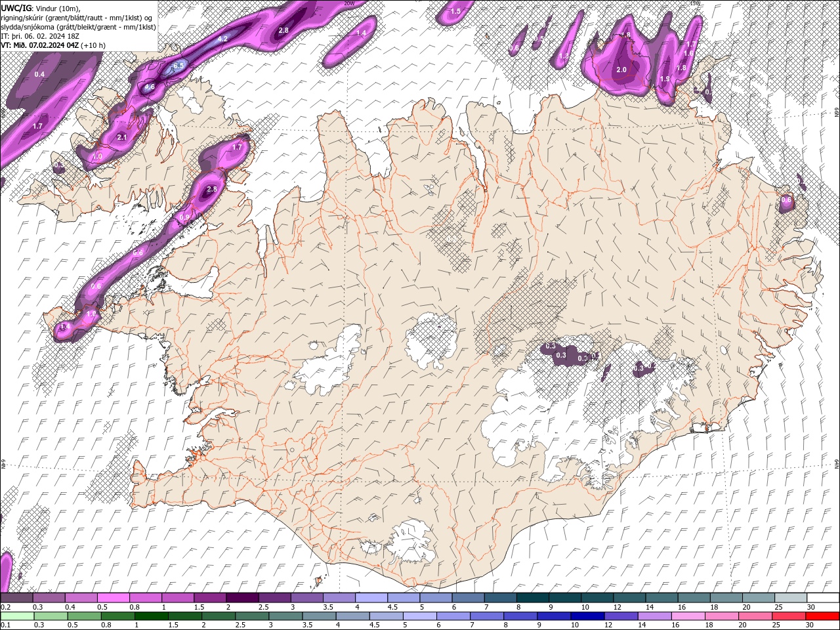
Task: Click the upper legend swatch between 0.2 and 0.3
Action: 16,598
